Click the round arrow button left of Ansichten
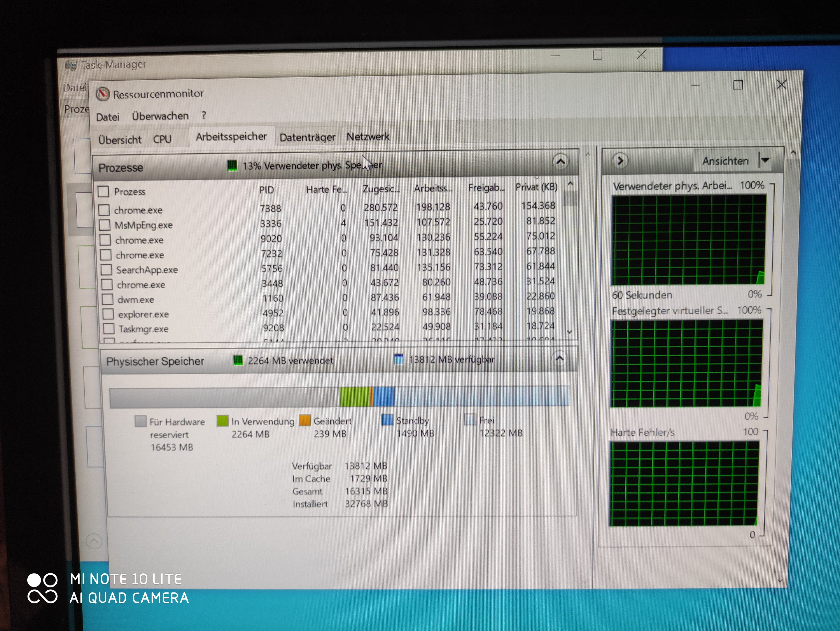 coord(620,161)
